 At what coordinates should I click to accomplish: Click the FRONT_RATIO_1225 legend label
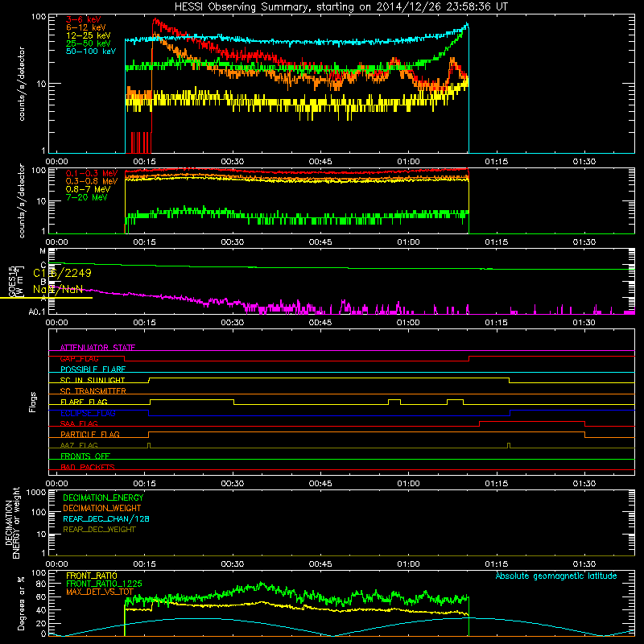pyautogui.click(x=104, y=584)
